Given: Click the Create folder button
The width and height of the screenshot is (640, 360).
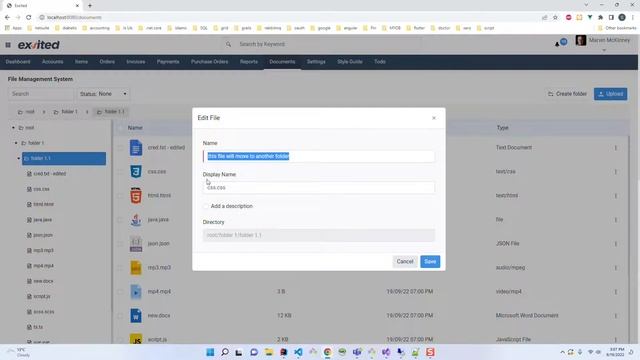Looking at the screenshot, I should tap(567, 94).
